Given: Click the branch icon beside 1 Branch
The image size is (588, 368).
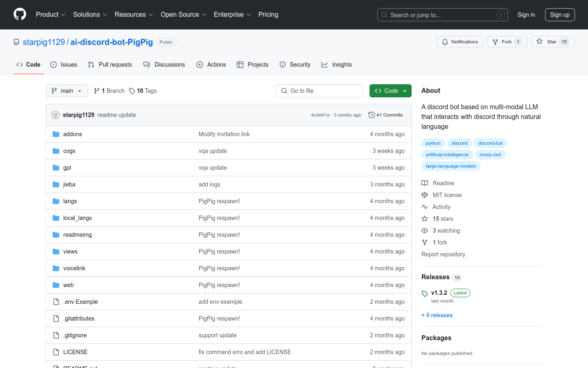Looking at the screenshot, I should point(97,91).
